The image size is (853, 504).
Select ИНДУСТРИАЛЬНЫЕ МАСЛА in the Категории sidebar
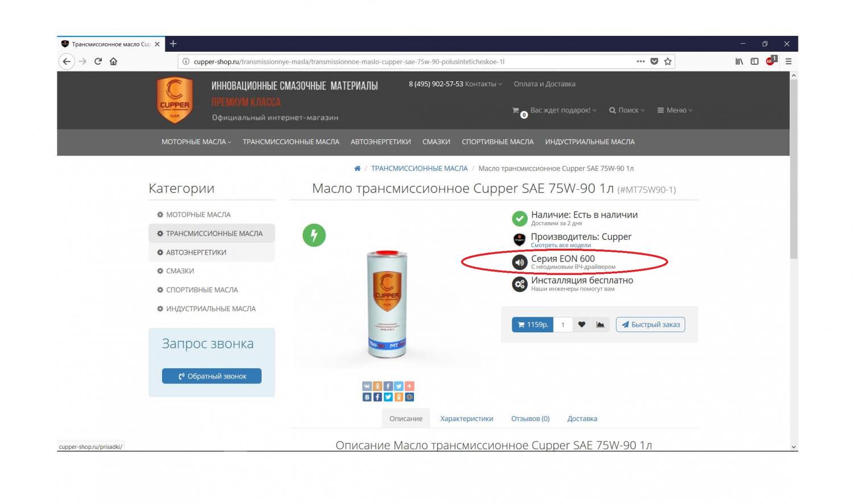pyautogui.click(x=212, y=309)
